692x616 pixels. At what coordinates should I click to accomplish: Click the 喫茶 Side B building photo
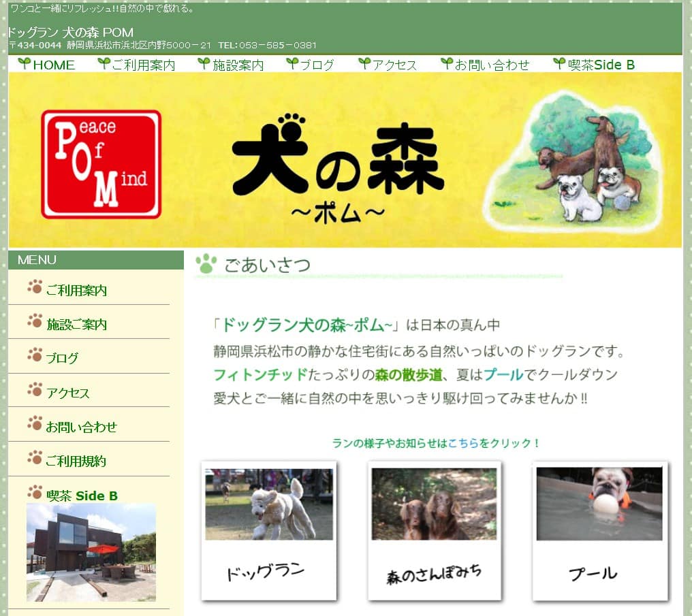[91, 553]
